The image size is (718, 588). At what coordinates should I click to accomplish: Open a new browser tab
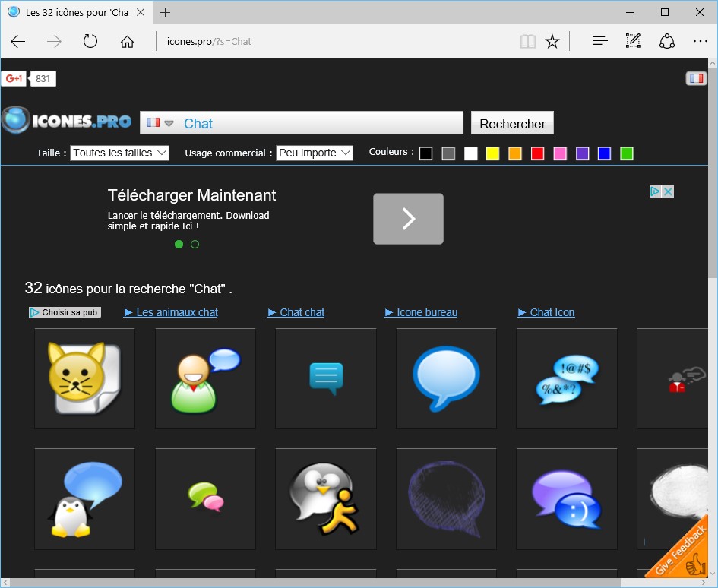coord(166,12)
